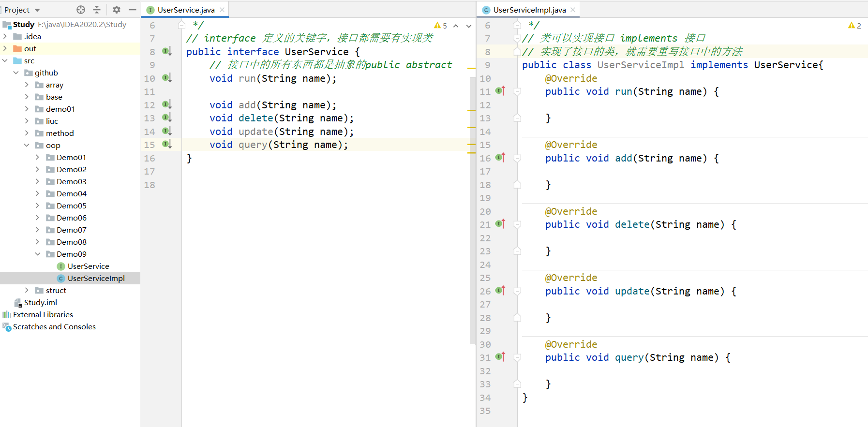The image size is (868, 427).
Task: Go to next highlighted error down arrow
Action: (x=468, y=26)
